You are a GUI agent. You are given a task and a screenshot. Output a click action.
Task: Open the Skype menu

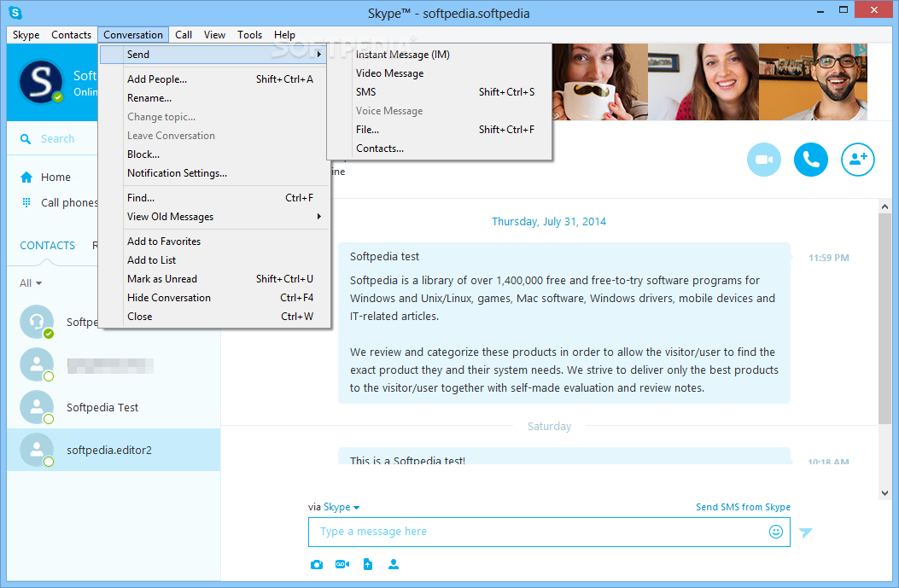26,35
